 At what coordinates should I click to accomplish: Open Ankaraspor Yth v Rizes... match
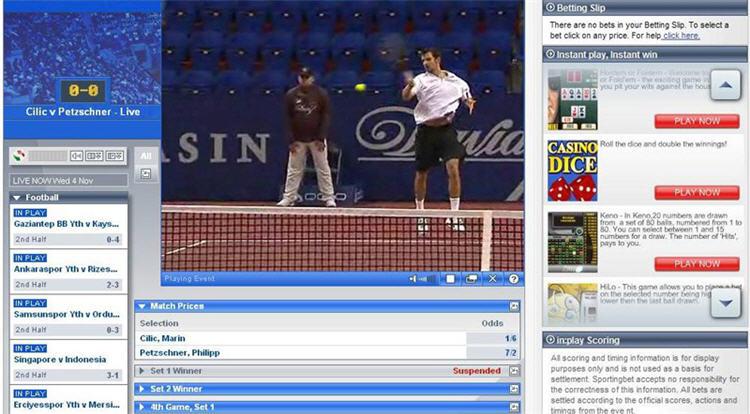point(66,269)
